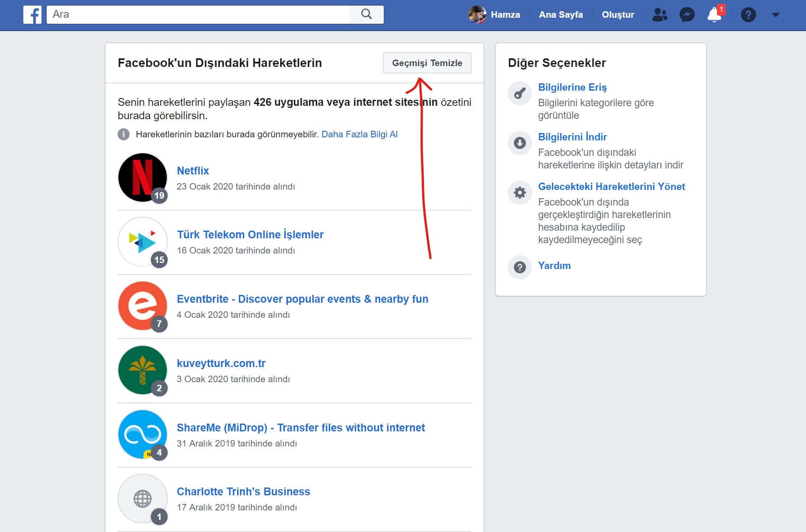
Task: Click the Netflix count badge 19
Action: click(159, 195)
